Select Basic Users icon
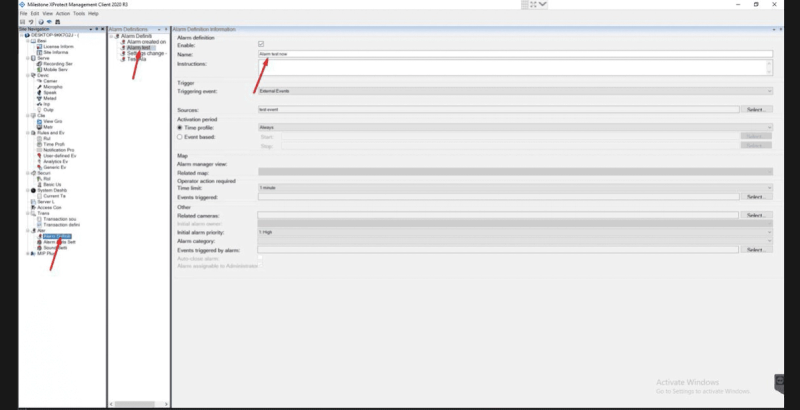The image size is (800, 410). [x=39, y=184]
